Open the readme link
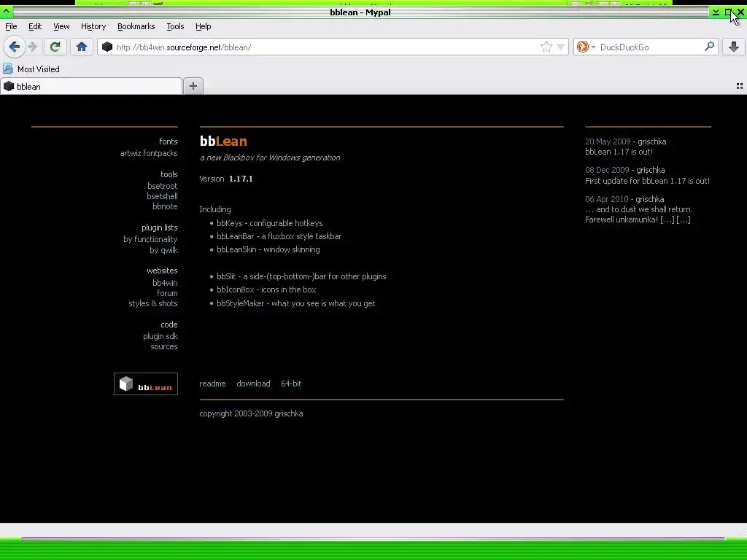 click(x=212, y=384)
